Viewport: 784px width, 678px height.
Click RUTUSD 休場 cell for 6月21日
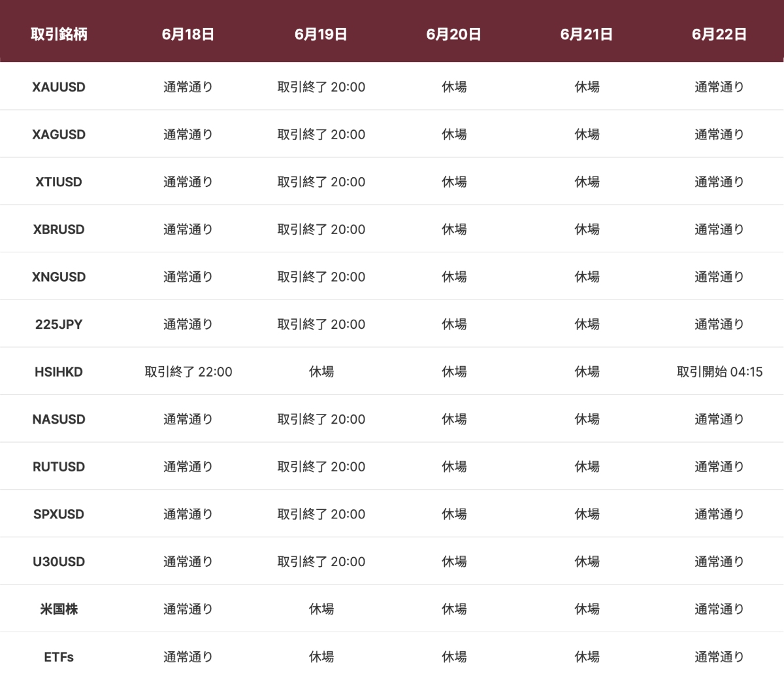(x=587, y=467)
